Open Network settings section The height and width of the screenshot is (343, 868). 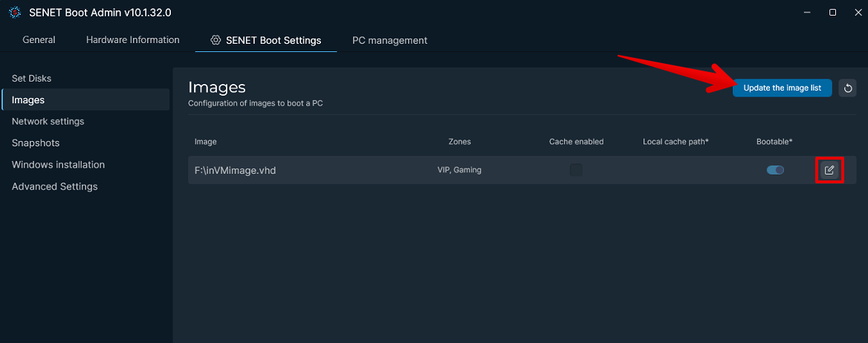pyautogui.click(x=48, y=121)
